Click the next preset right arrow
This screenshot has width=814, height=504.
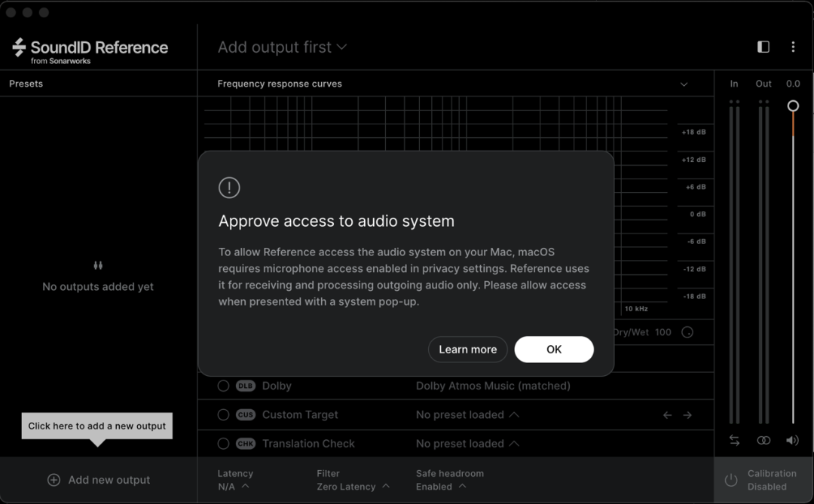pyautogui.click(x=687, y=415)
